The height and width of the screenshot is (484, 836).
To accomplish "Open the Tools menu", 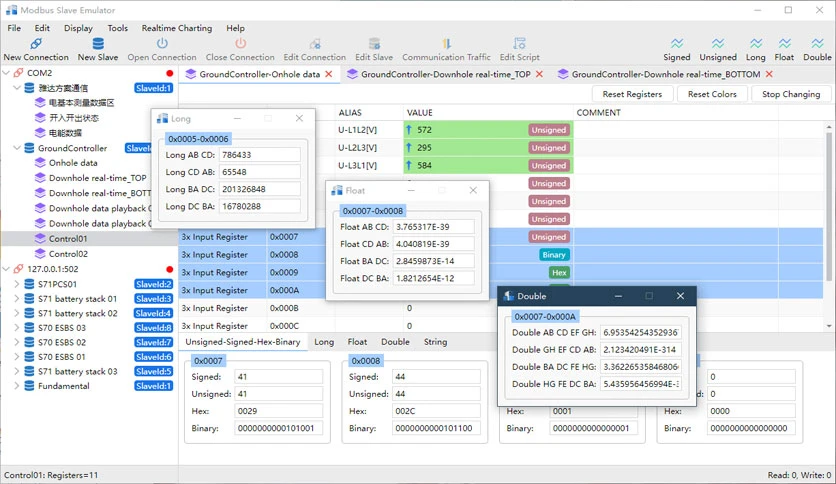I will [x=117, y=28].
